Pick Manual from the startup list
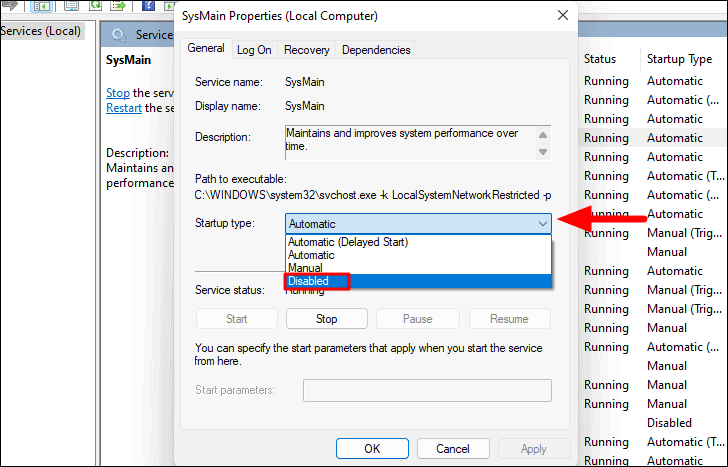This screenshot has width=728, height=467. 305,268
